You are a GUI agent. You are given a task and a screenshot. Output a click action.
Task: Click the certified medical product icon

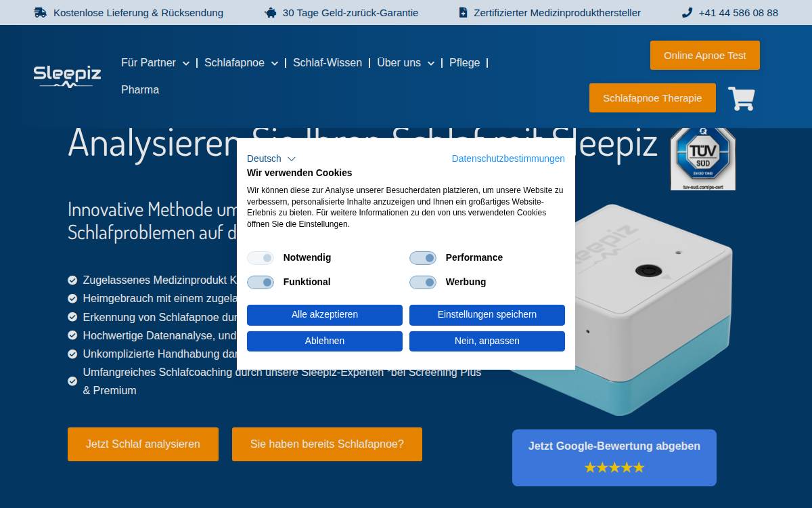coord(463,12)
